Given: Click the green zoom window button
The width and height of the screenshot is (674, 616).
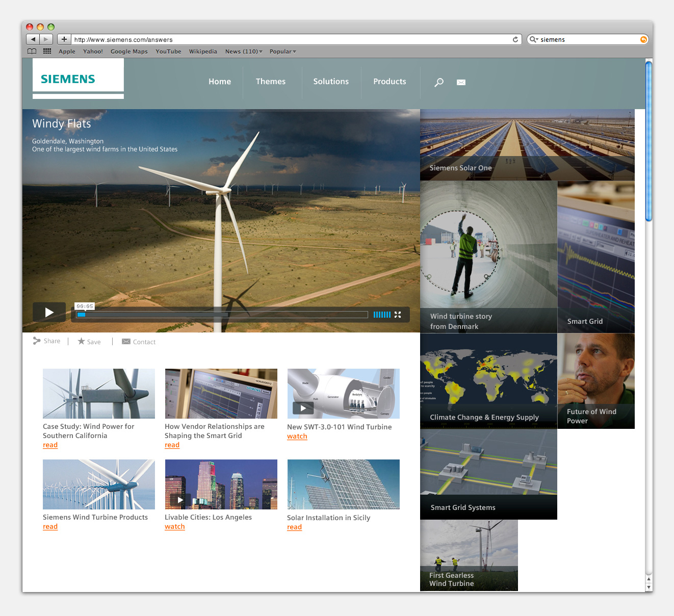Looking at the screenshot, I should [51, 27].
